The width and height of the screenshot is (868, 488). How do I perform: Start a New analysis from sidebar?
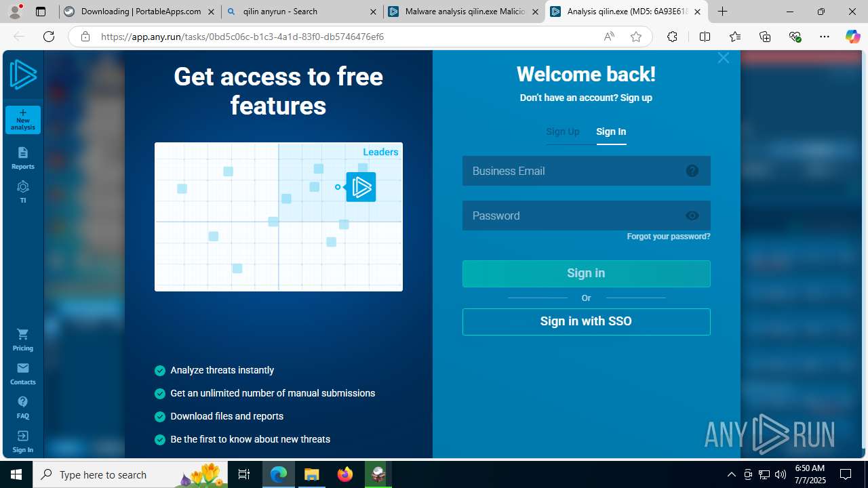(23, 120)
